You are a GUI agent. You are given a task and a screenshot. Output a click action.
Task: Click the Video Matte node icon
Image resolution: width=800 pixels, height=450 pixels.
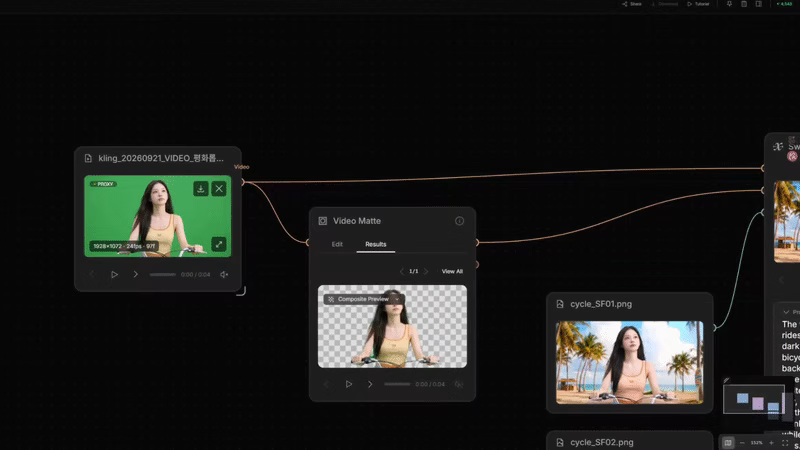(x=323, y=221)
